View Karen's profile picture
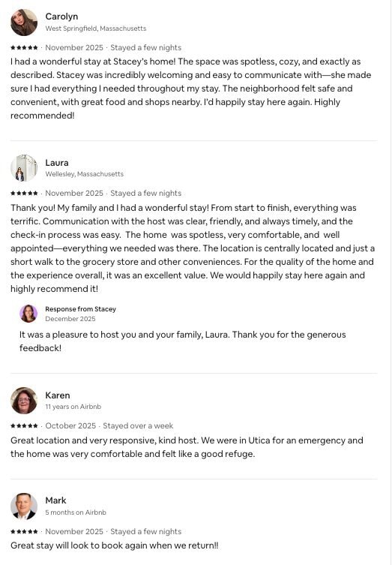 click(24, 401)
